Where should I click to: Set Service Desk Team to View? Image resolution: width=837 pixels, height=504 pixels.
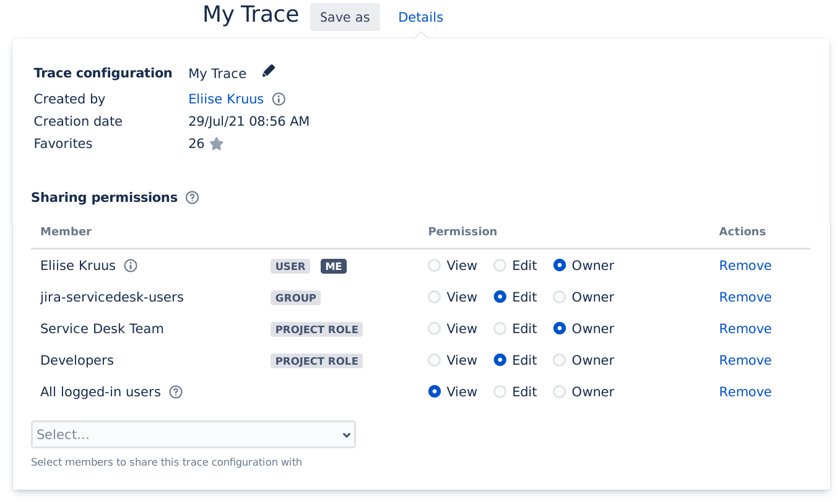435,329
